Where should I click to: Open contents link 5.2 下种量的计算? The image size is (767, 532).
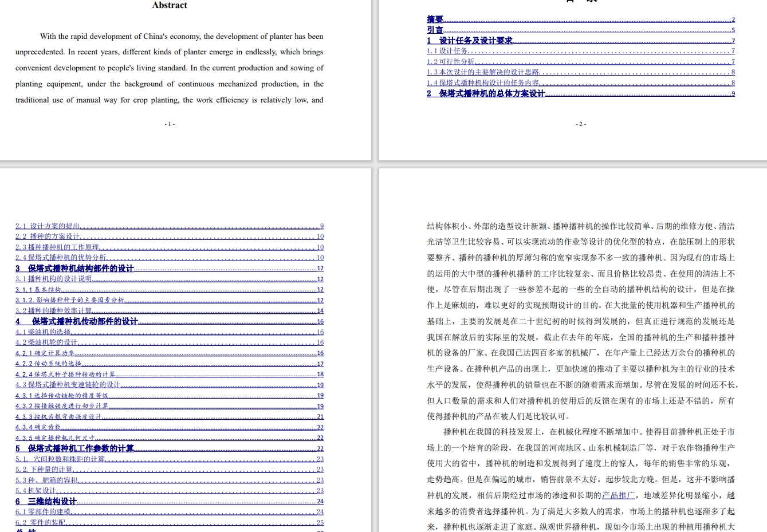(x=170, y=470)
